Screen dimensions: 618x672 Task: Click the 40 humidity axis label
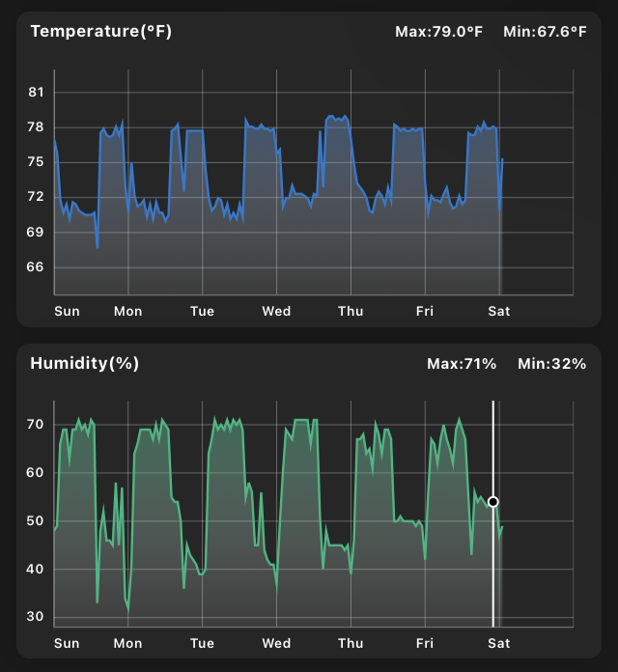[35, 569]
